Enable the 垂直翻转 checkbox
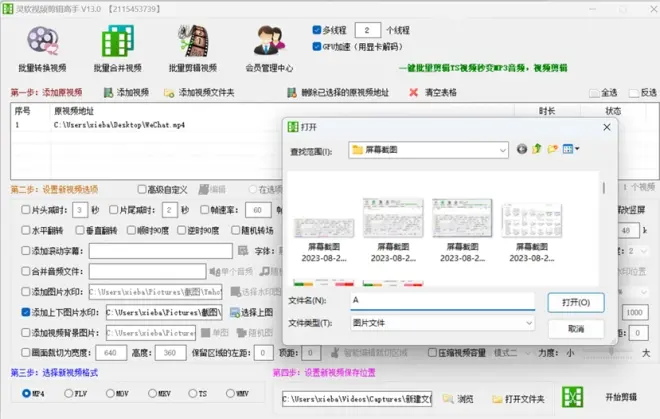The height and width of the screenshot is (419, 660). click(80, 230)
